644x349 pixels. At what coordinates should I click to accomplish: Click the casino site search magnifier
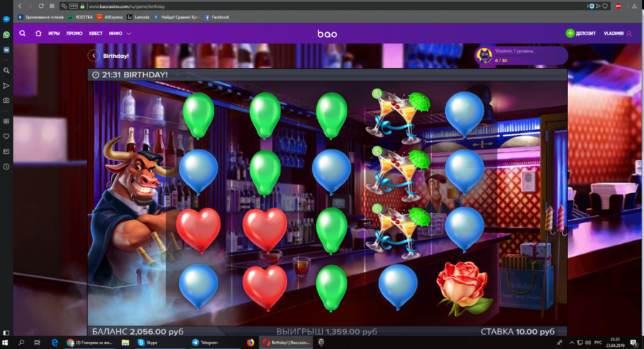[23, 34]
